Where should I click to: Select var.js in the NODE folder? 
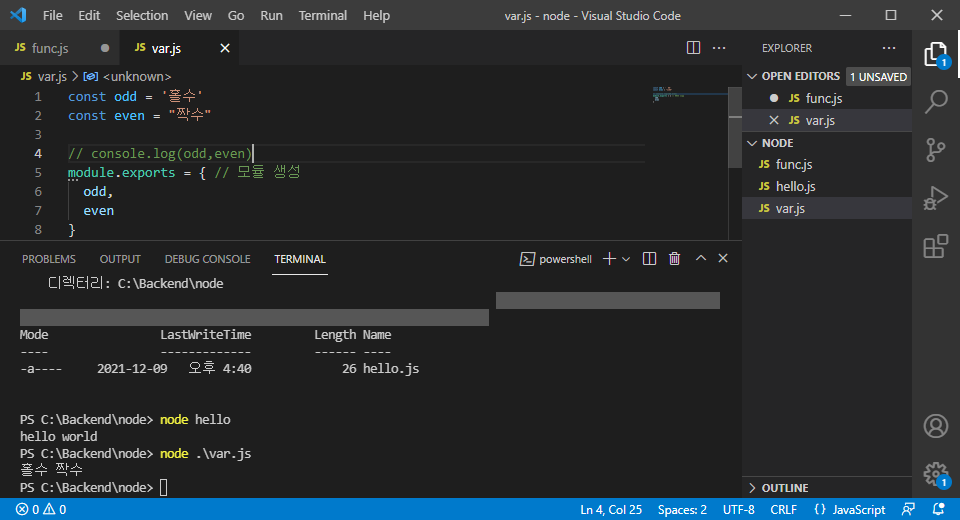827,208
